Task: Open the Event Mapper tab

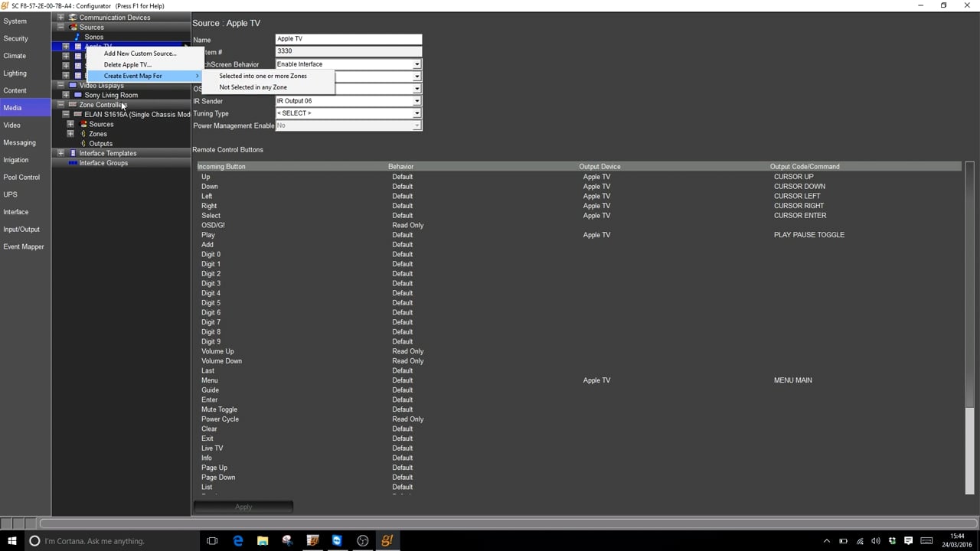Action: coord(25,246)
